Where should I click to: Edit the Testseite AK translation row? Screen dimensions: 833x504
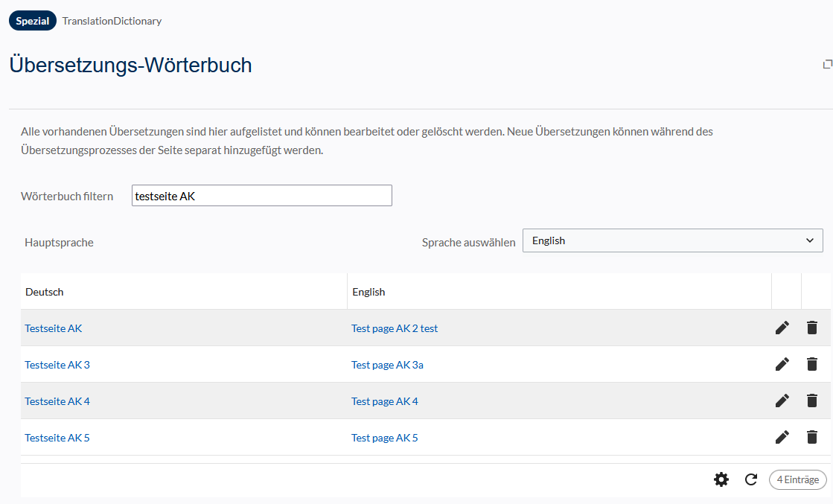[x=782, y=328]
